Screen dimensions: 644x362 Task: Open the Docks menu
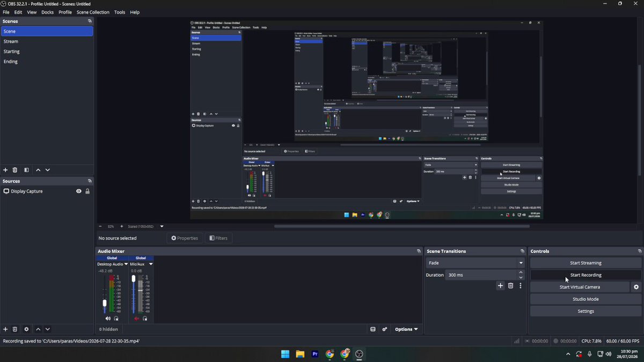pos(48,12)
